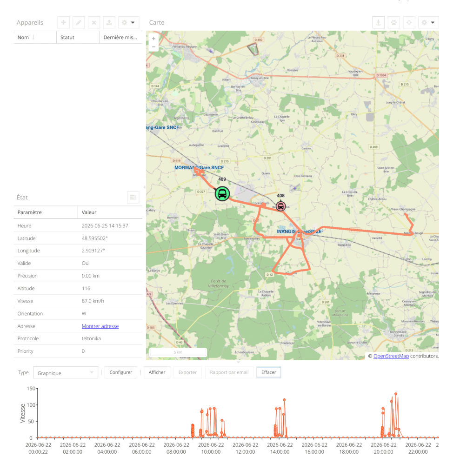The height and width of the screenshot is (476, 453).
Task: Select the pink bus marker 408
Action: 281,206
